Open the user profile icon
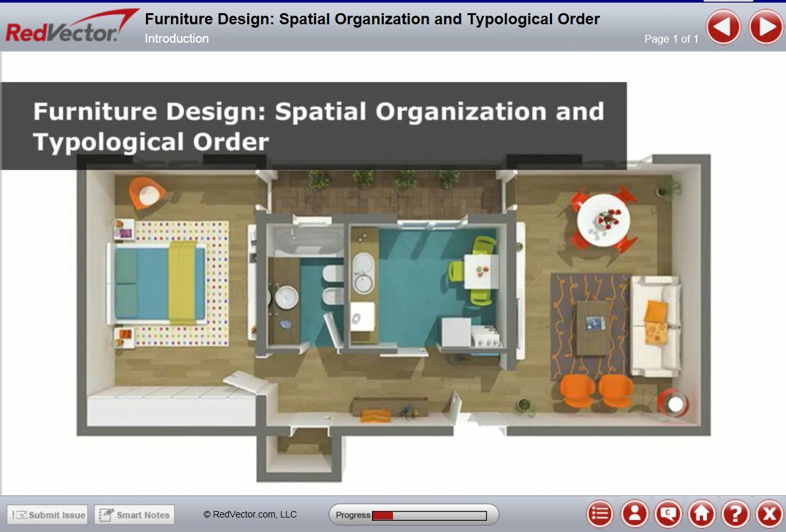This screenshot has height=532, width=786. pyautogui.click(x=632, y=514)
